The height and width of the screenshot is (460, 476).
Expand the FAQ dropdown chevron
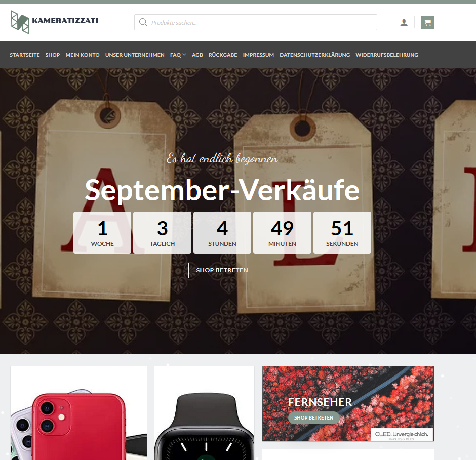pos(184,55)
